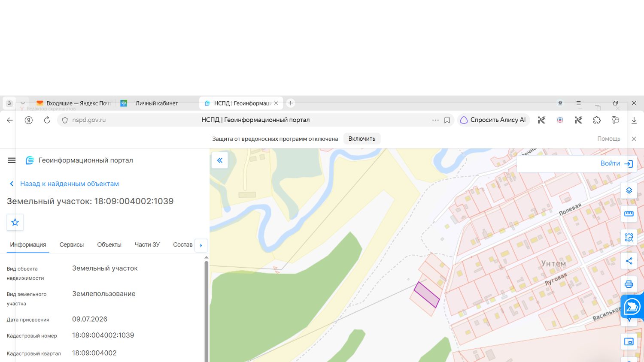Dismiss the malware protection notification bar
The width and height of the screenshot is (644, 362).
tap(634, 139)
